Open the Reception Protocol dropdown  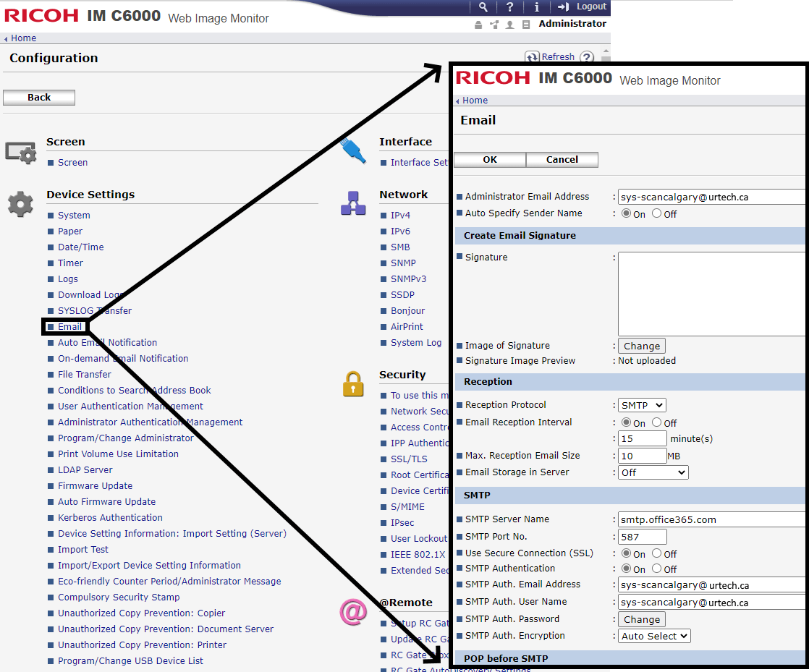pyautogui.click(x=642, y=405)
